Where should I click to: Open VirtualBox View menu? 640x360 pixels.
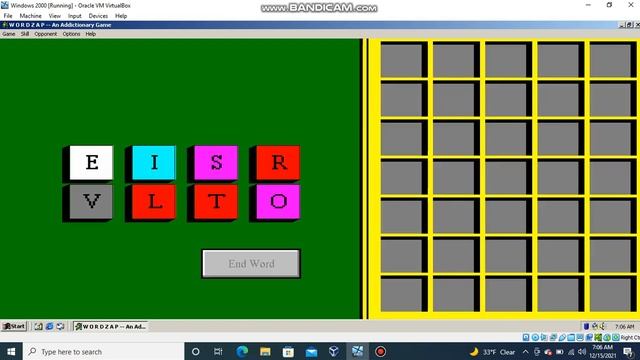click(x=55, y=16)
